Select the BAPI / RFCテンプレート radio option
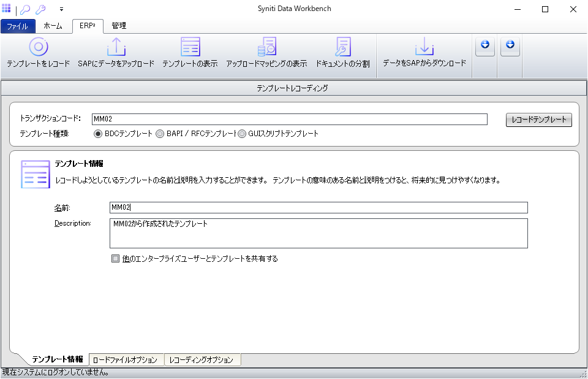Image resolution: width=588 pixels, height=379 pixels. (x=160, y=134)
